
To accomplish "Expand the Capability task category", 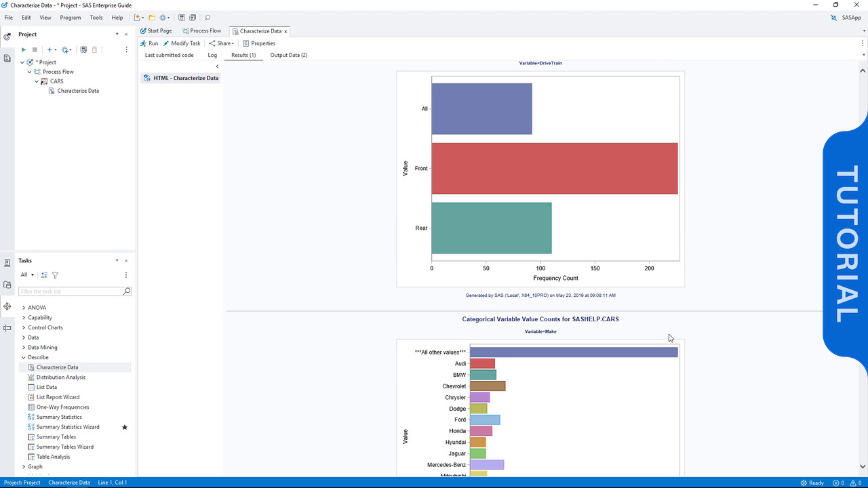I will [24, 318].
